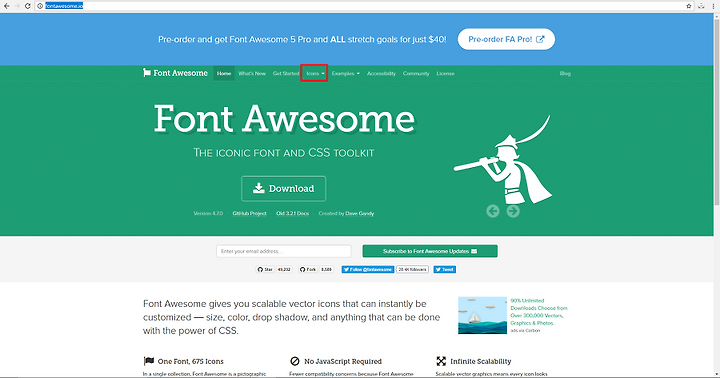The image size is (720, 378).
Task: Select the Home nav item
Action: click(224, 73)
